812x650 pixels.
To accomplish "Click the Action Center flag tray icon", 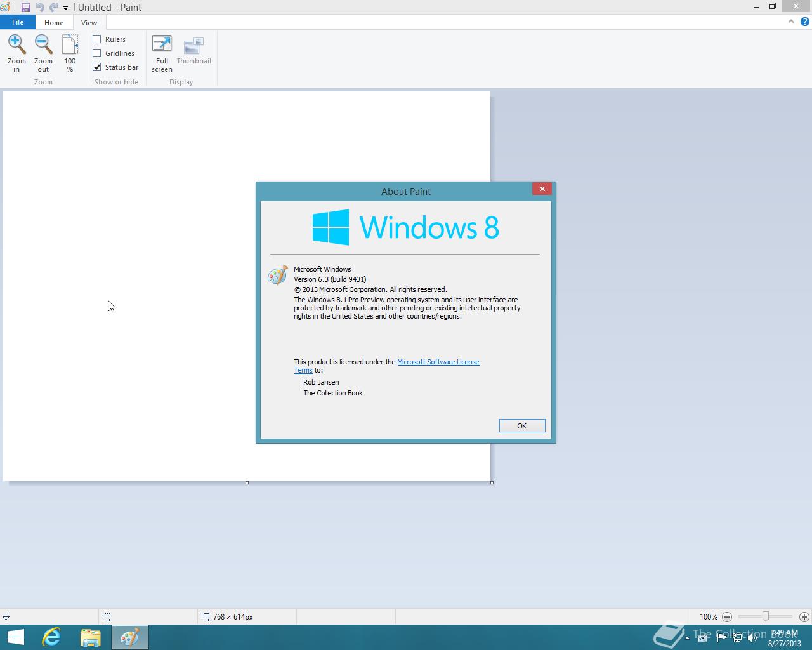I will pos(721,638).
